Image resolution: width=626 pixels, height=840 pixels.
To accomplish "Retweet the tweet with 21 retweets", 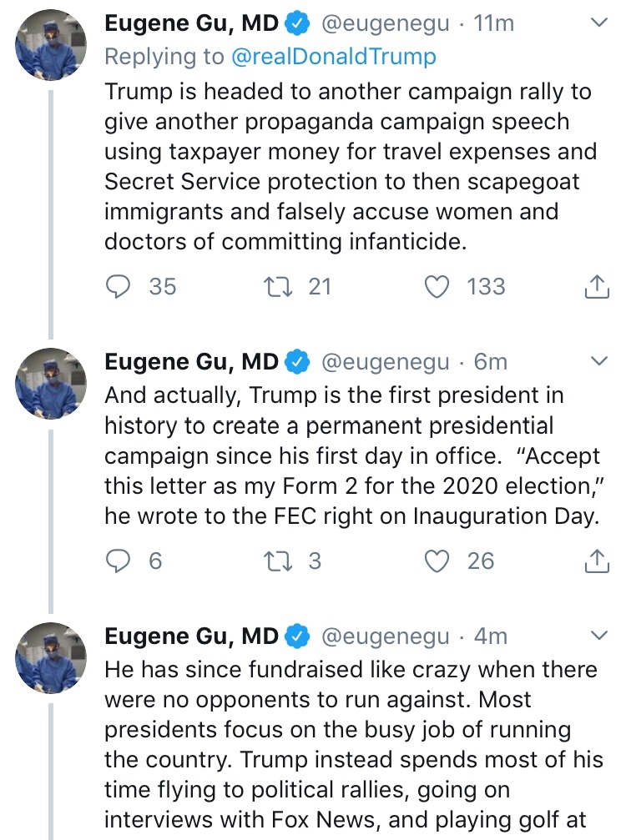I will pyautogui.click(x=273, y=286).
